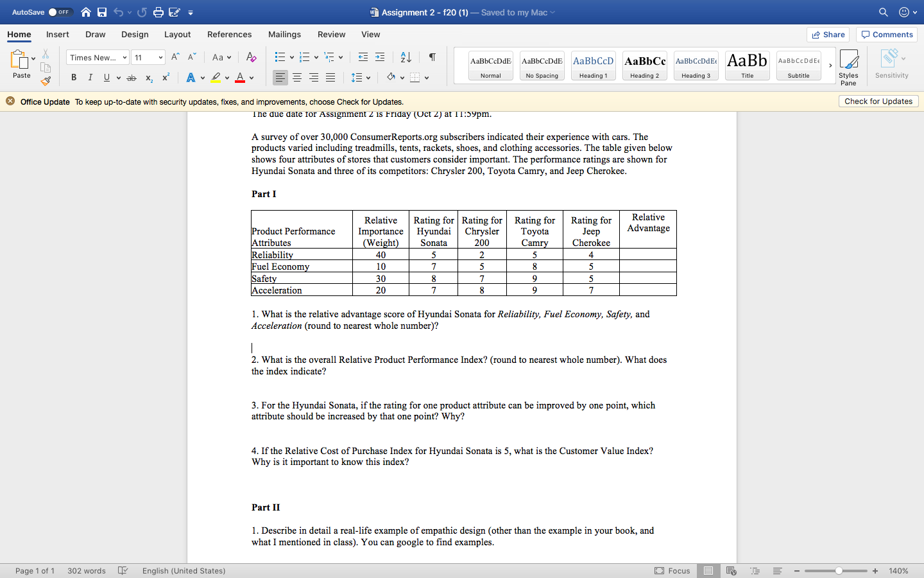
Task: Justify the paragraph text
Action: [330, 78]
